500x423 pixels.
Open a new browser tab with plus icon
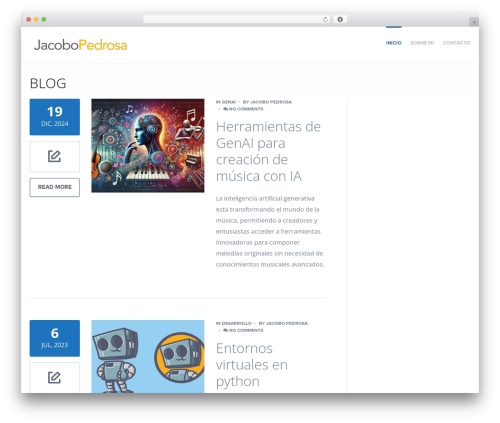tap(474, 22)
